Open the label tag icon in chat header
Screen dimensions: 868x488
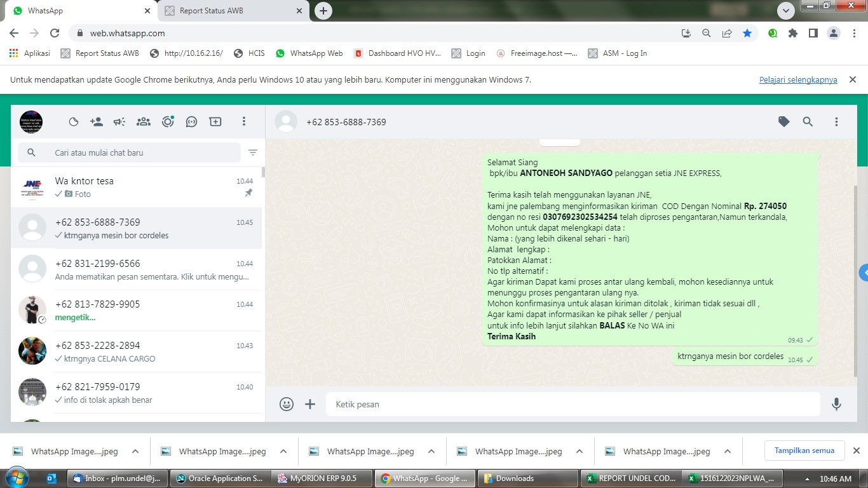(x=784, y=121)
